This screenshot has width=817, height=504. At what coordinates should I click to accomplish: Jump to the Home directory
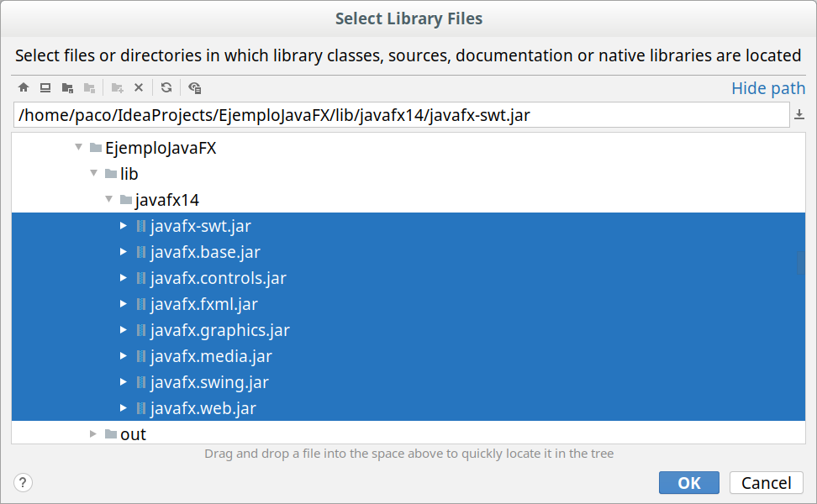(x=23, y=87)
